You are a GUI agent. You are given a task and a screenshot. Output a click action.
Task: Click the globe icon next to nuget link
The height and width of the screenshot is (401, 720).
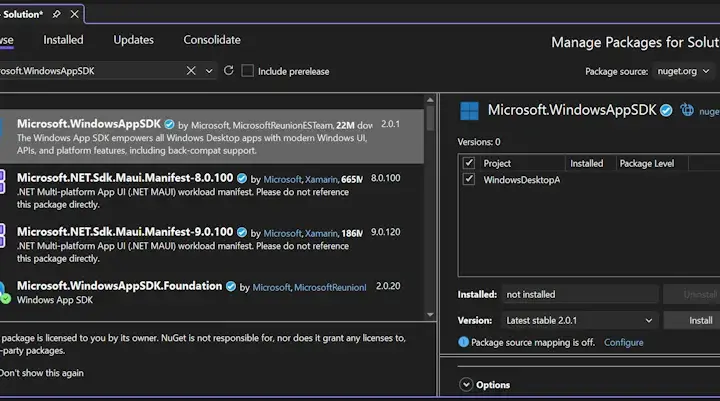click(x=687, y=110)
